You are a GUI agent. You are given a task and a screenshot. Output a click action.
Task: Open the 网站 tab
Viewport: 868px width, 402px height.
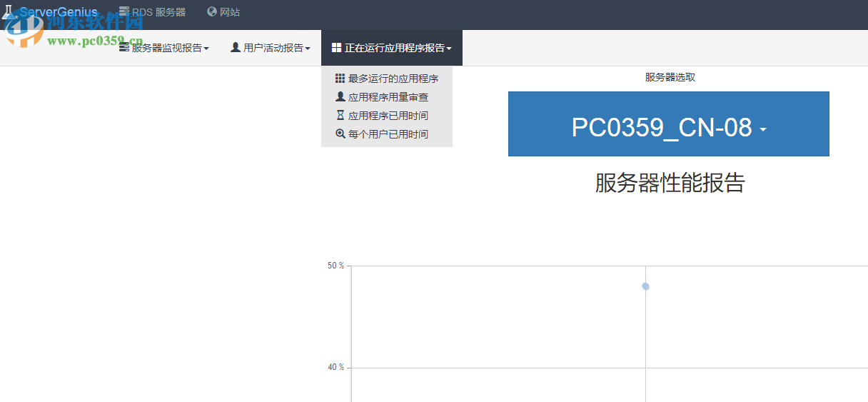coord(223,12)
